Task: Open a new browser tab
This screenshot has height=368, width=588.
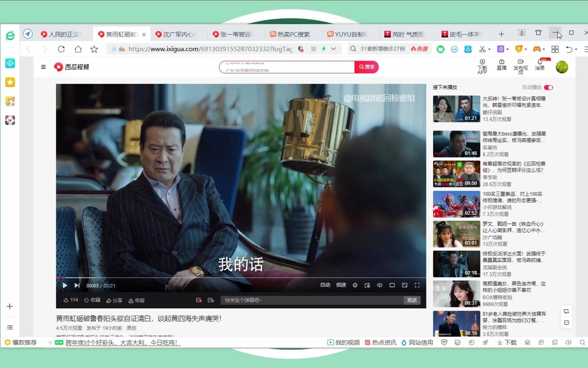Action: point(501,34)
